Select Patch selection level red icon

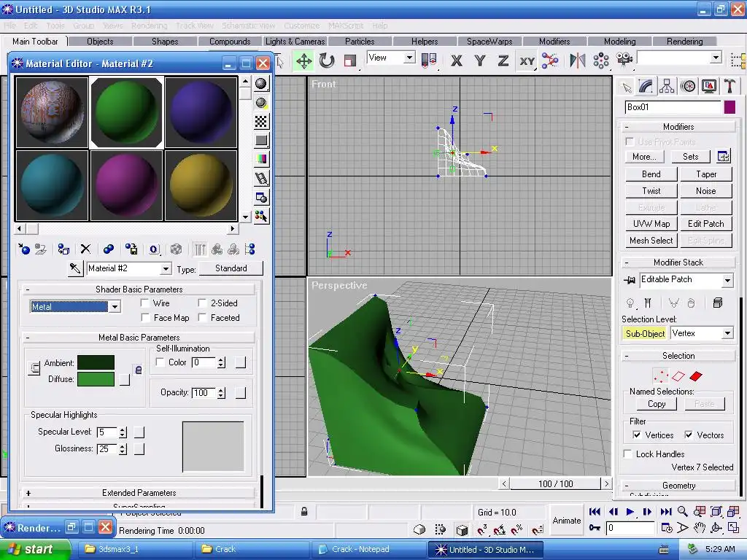click(696, 376)
